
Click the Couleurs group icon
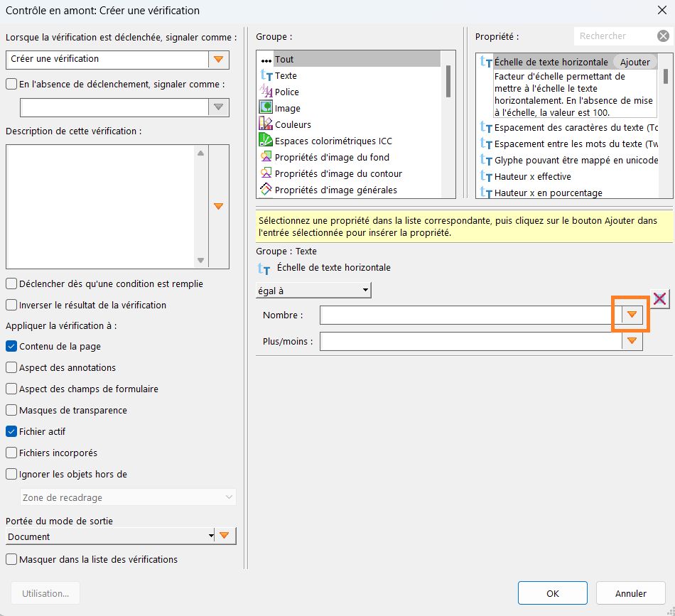[x=266, y=124]
